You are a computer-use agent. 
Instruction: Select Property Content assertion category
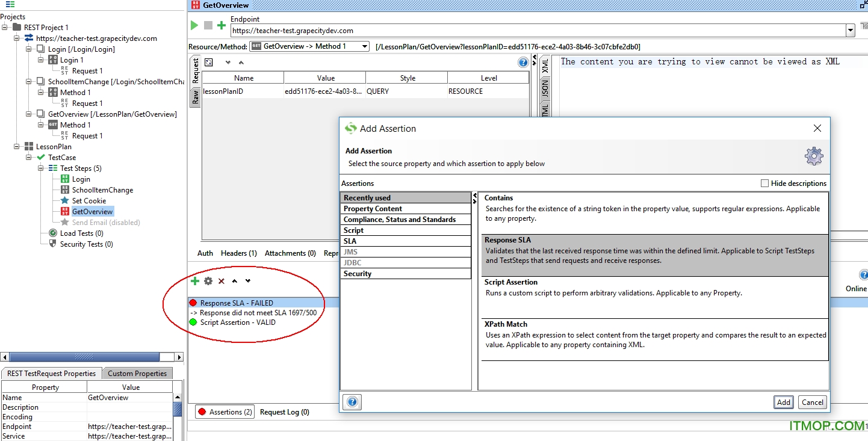click(406, 209)
